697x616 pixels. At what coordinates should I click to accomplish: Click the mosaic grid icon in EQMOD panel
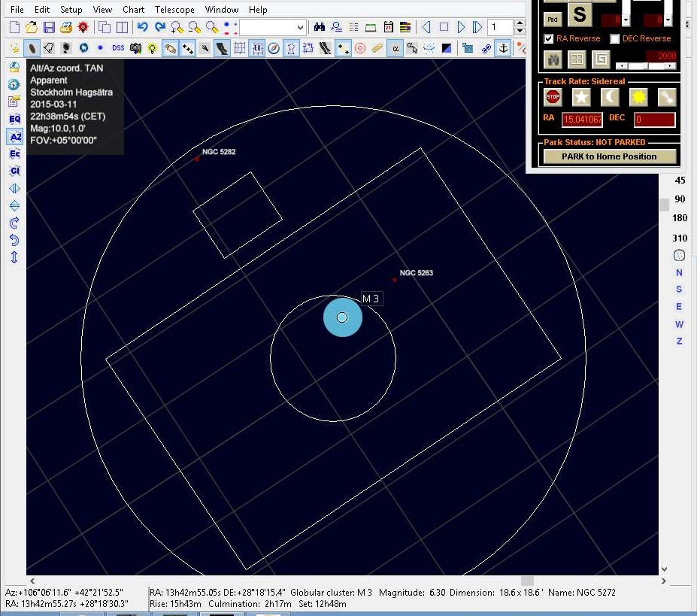point(577,59)
